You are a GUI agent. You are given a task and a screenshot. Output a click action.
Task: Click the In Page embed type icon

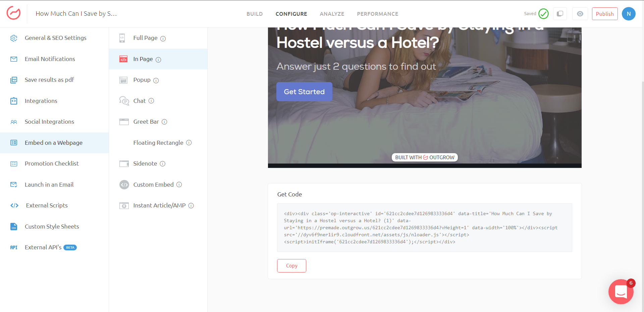point(123,59)
